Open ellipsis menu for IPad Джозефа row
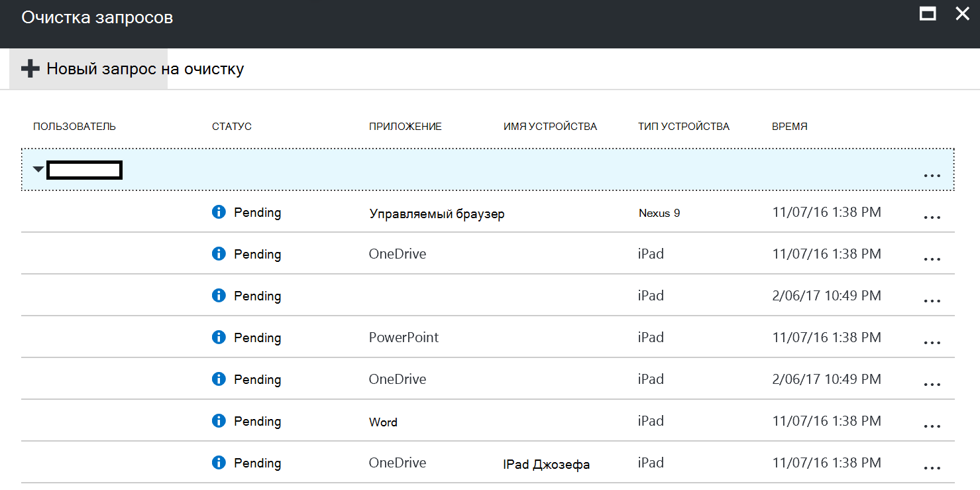This screenshot has width=980, height=490. click(932, 468)
